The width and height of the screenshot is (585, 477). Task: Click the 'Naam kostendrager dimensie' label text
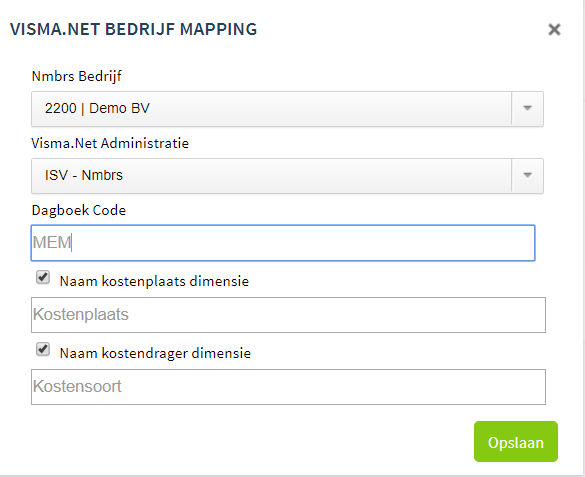155,353
